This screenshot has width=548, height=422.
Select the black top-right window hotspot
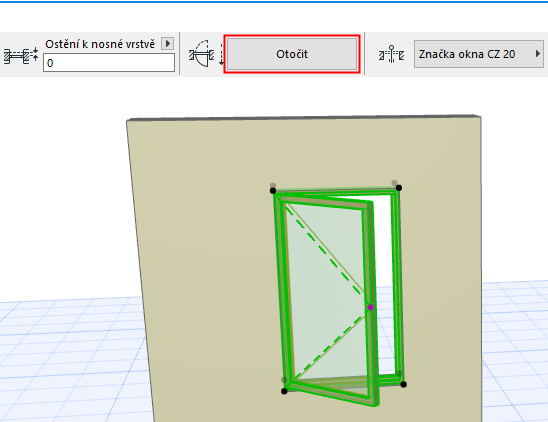(x=399, y=188)
